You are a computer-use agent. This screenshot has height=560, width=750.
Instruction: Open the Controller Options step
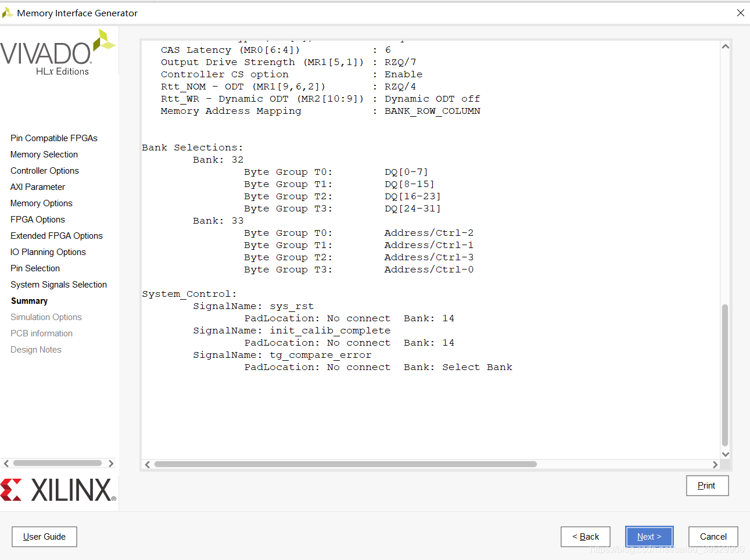point(45,171)
